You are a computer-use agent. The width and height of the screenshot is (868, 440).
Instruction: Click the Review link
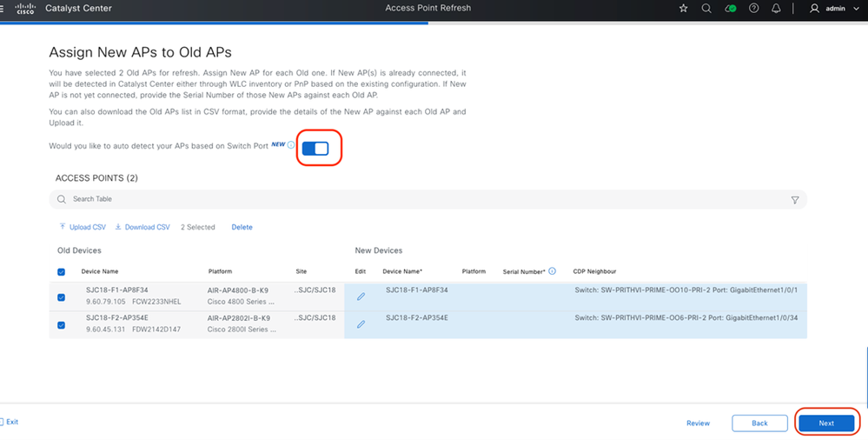[698, 423]
